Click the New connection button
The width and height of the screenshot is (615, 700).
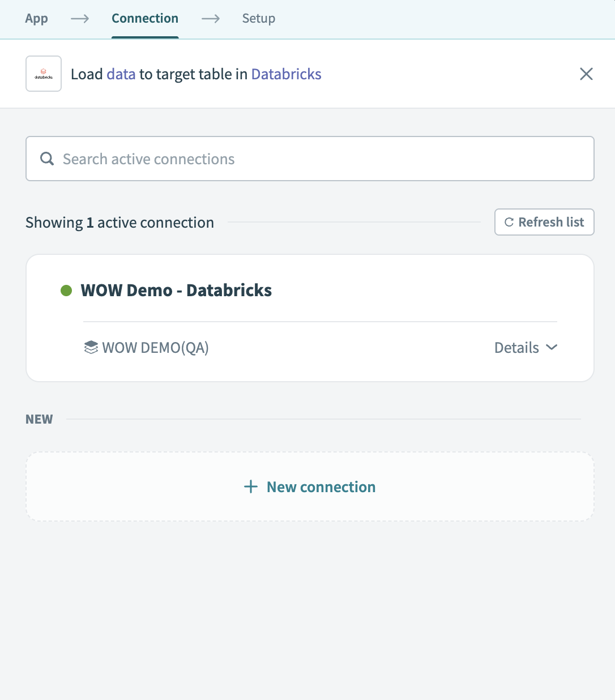(x=310, y=486)
